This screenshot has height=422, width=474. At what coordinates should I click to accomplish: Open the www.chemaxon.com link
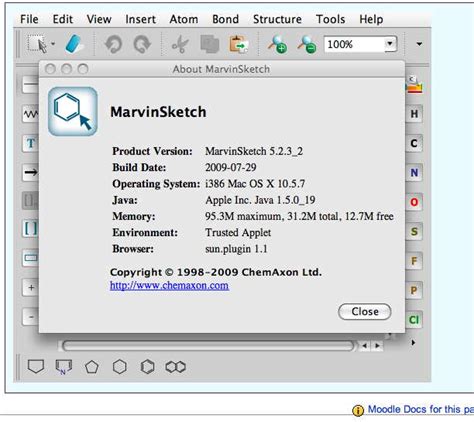point(169,286)
